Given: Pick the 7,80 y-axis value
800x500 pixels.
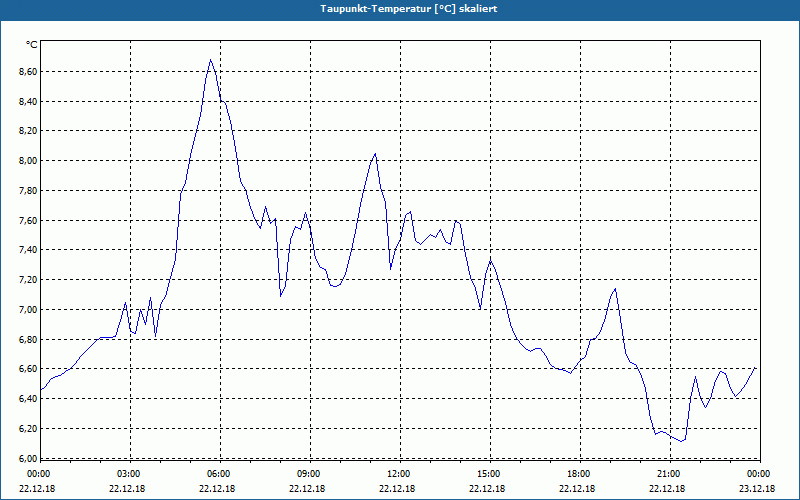Looking at the screenshot, I should [28, 191].
